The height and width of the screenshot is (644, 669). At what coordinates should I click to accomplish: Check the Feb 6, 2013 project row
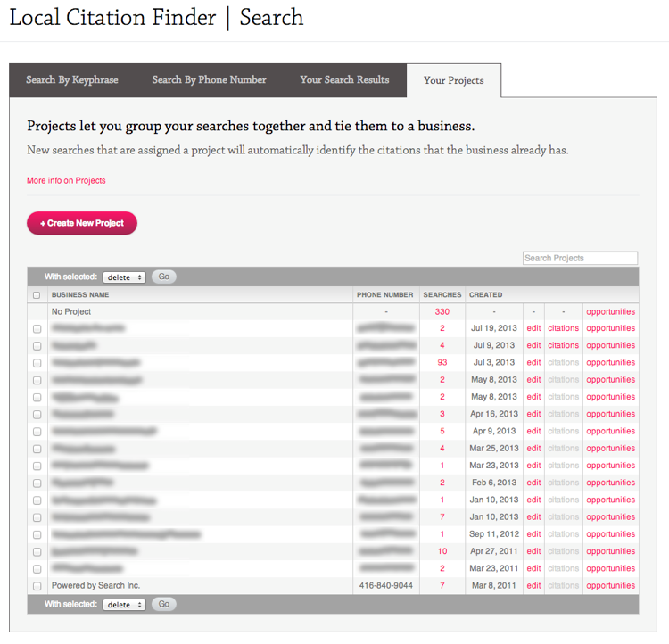pos(37,483)
